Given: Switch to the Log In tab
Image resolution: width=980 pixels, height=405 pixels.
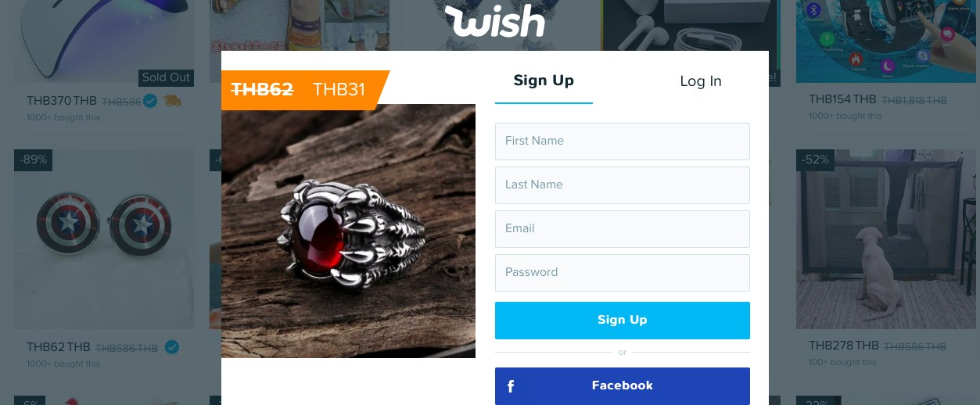Looking at the screenshot, I should tap(701, 81).
